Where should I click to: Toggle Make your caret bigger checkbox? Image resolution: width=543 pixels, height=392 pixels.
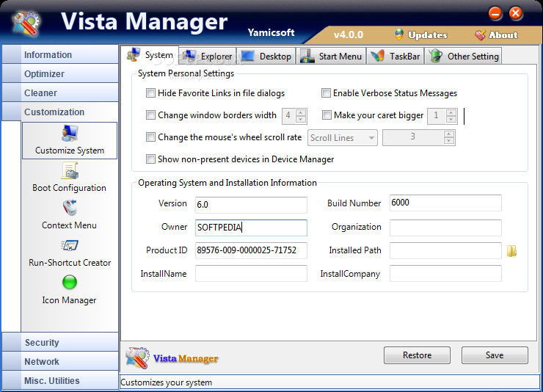(x=327, y=115)
